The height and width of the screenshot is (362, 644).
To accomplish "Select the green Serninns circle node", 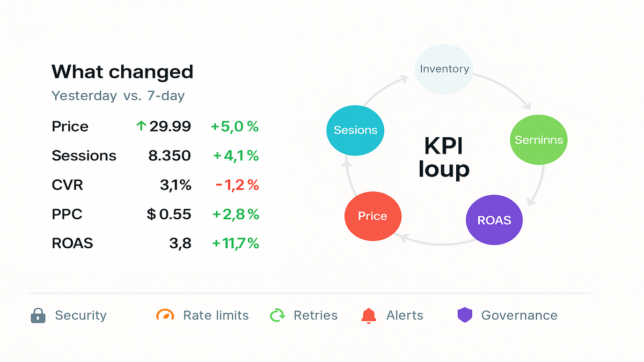I will coord(538,140).
